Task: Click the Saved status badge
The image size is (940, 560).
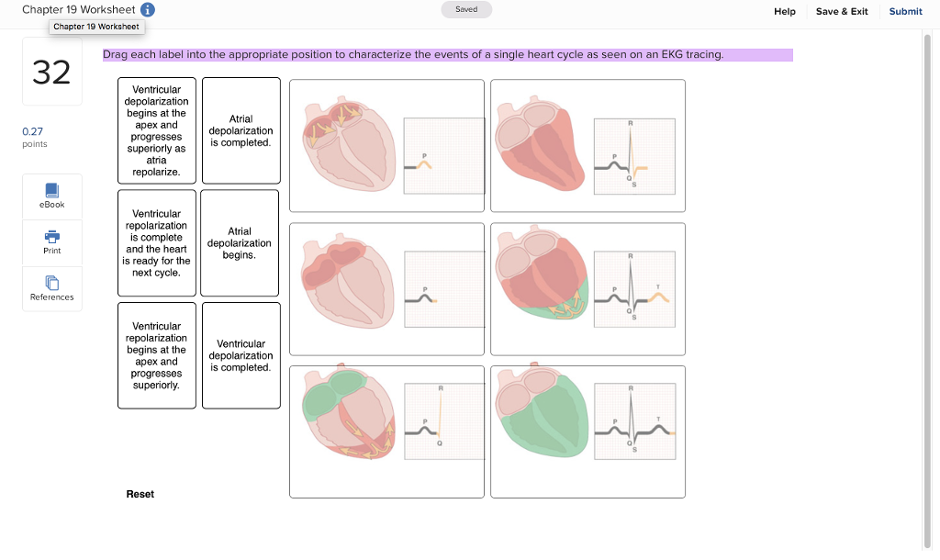Action: pos(466,8)
